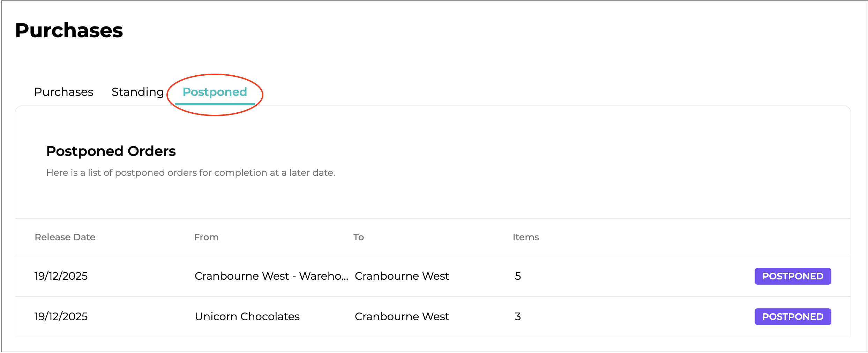This screenshot has width=868, height=353.
Task: Open the Standing tab
Action: click(x=137, y=92)
